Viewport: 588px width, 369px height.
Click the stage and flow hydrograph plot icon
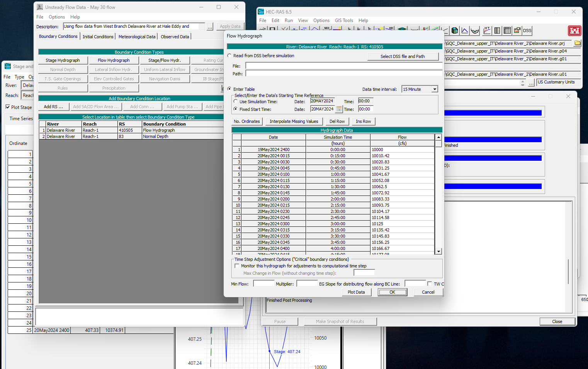pyautogui.click(x=465, y=31)
